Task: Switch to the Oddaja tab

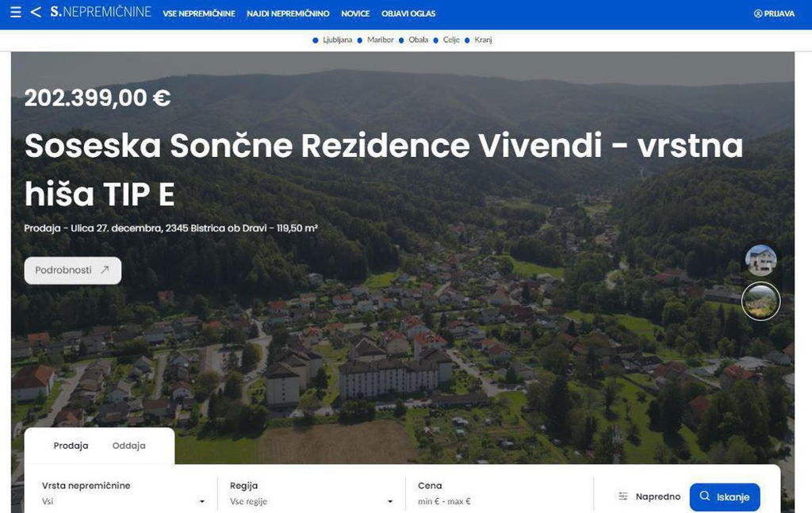Action: point(129,446)
